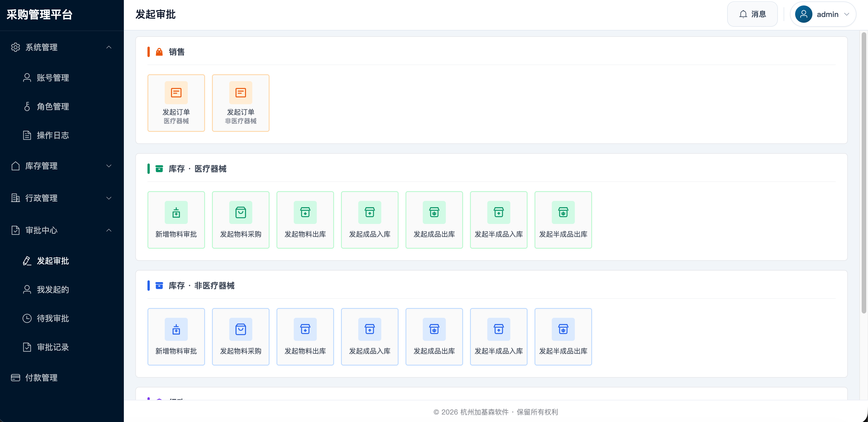Viewport: 868px width, 422px height.
Task: Open 账号管理 in the sidebar
Action: pyautogui.click(x=62, y=78)
